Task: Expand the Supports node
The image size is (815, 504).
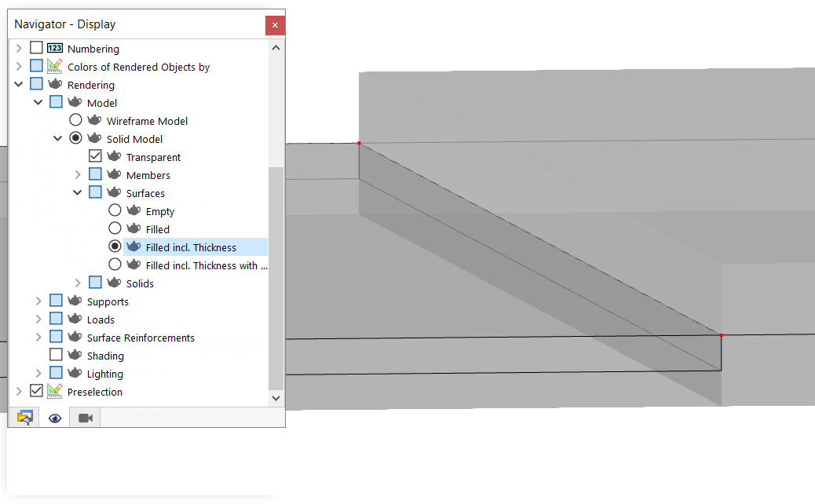Action: tap(38, 301)
